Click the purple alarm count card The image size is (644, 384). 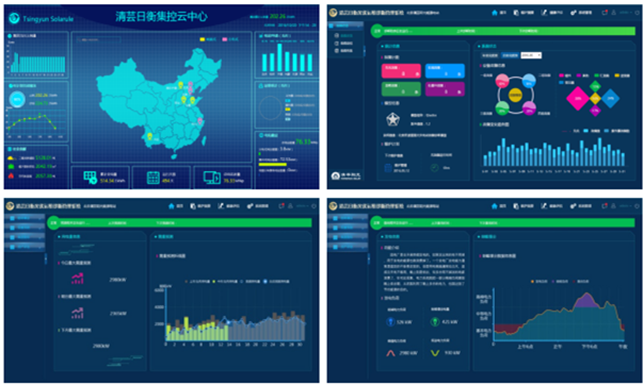click(x=445, y=89)
